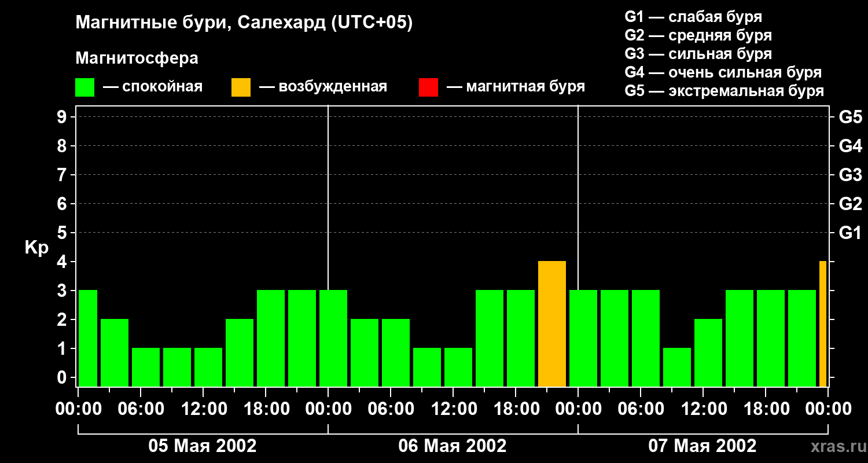Select the 'G4 — очень сильная буря' description
Viewport: 868px width, 463px height.
click(x=723, y=72)
